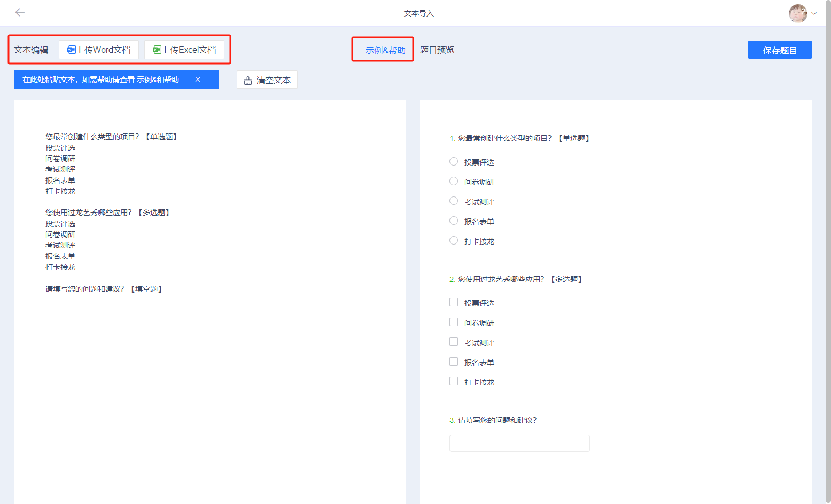Open the 示例&帮助 tab
The image size is (831, 504).
[385, 50]
